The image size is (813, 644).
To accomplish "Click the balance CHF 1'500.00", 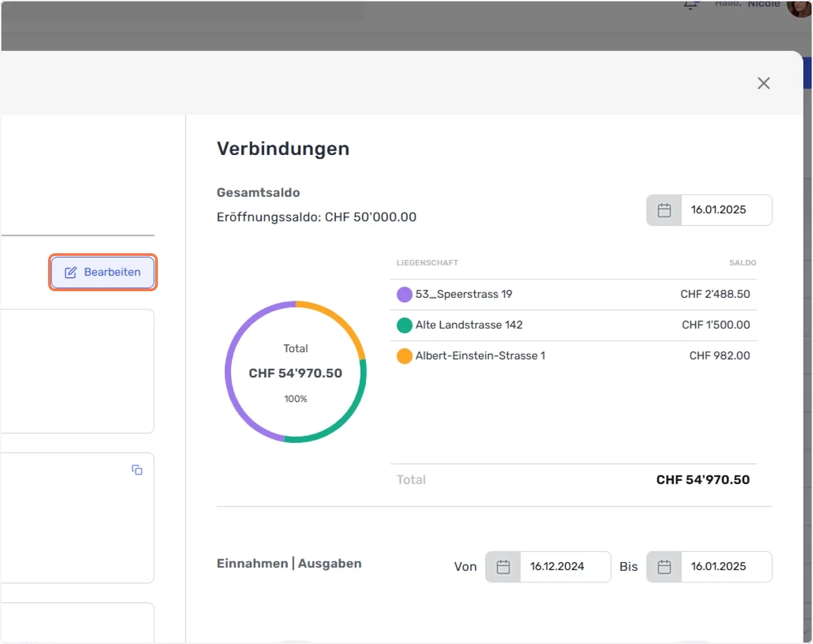I will [x=716, y=325].
